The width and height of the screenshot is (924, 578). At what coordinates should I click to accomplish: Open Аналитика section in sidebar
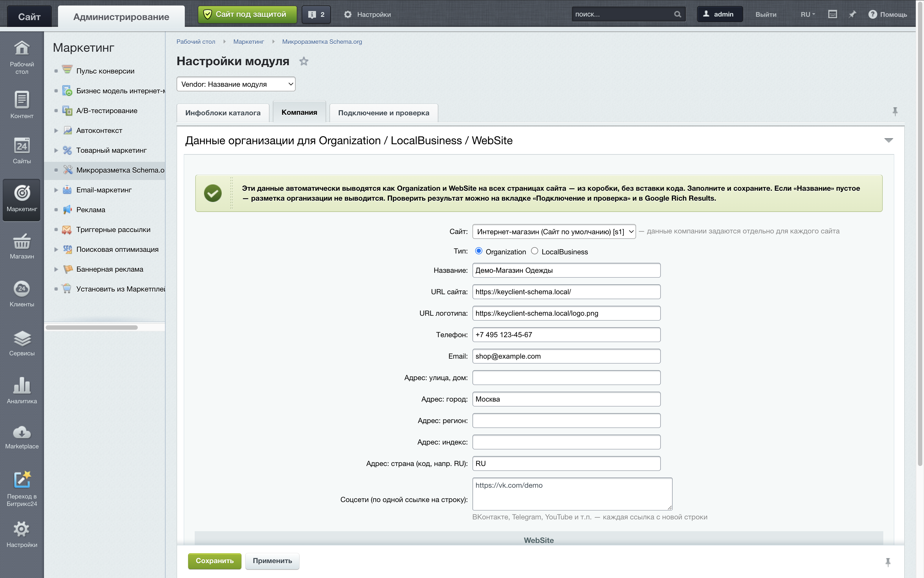22,390
